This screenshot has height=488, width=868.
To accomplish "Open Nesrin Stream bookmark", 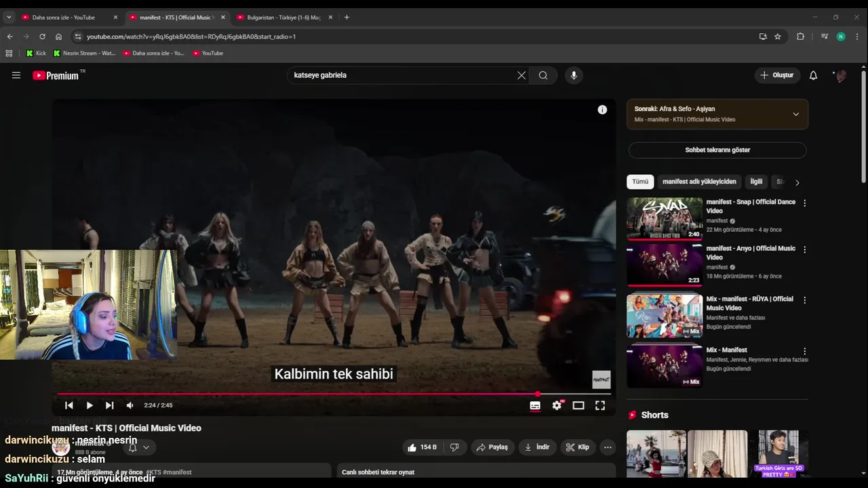I will pos(84,53).
